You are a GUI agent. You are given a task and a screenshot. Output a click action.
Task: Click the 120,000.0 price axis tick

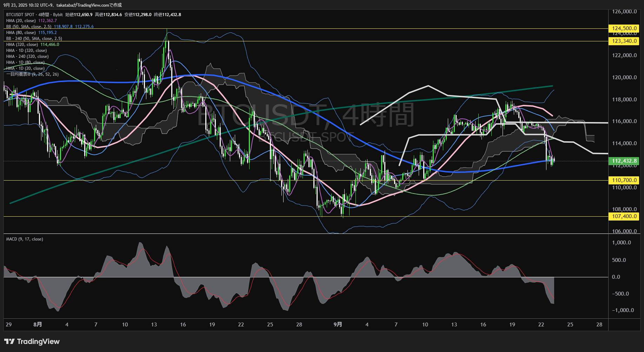click(624, 77)
